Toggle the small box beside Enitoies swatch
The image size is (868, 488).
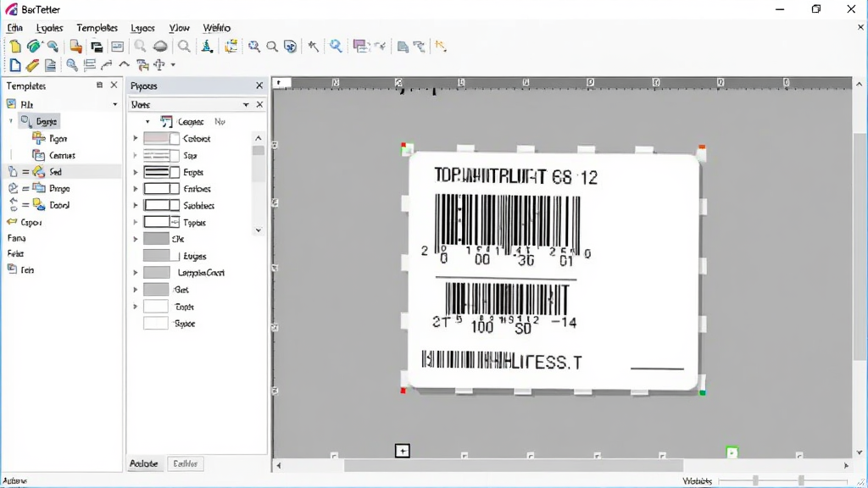[175, 189]
